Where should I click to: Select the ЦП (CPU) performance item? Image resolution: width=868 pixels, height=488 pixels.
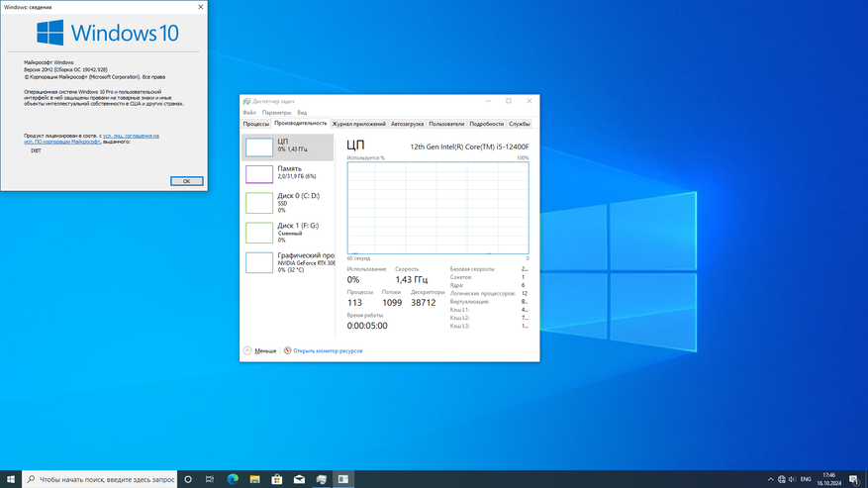pyautogui.click(x=287, y=146)
